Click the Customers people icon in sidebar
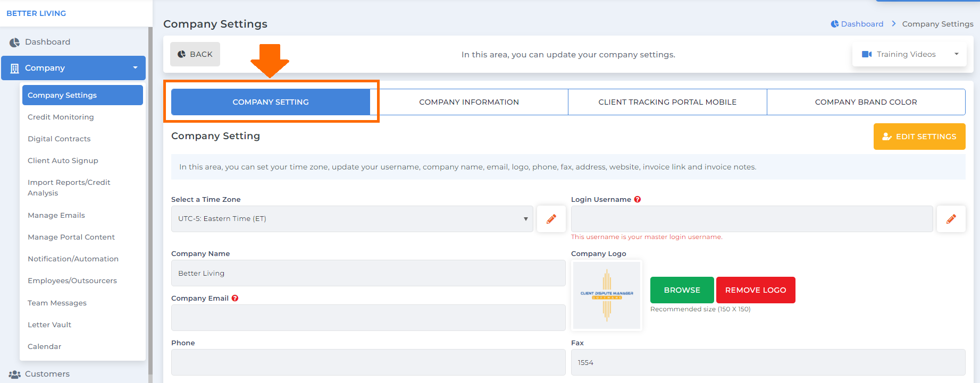 click(14, 375)
